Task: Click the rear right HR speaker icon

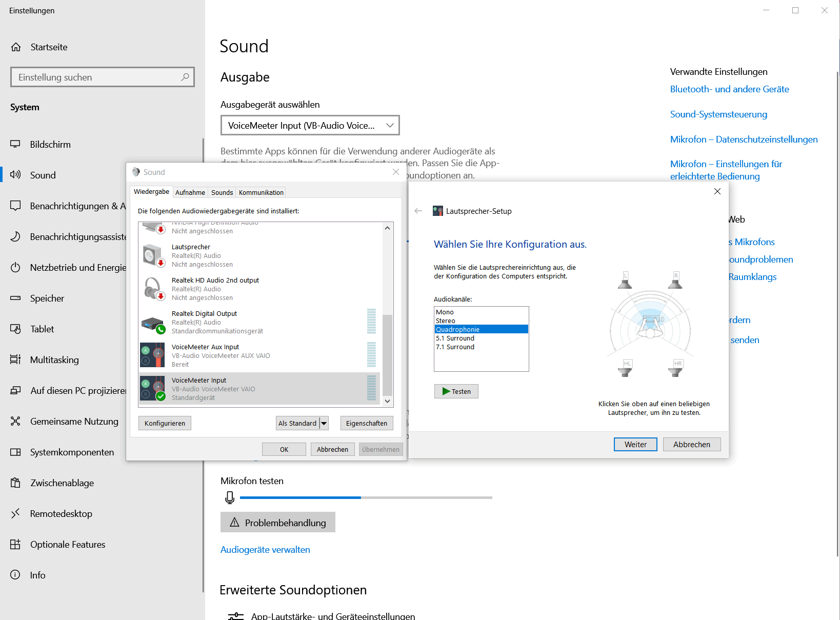Action: [676, 368]
